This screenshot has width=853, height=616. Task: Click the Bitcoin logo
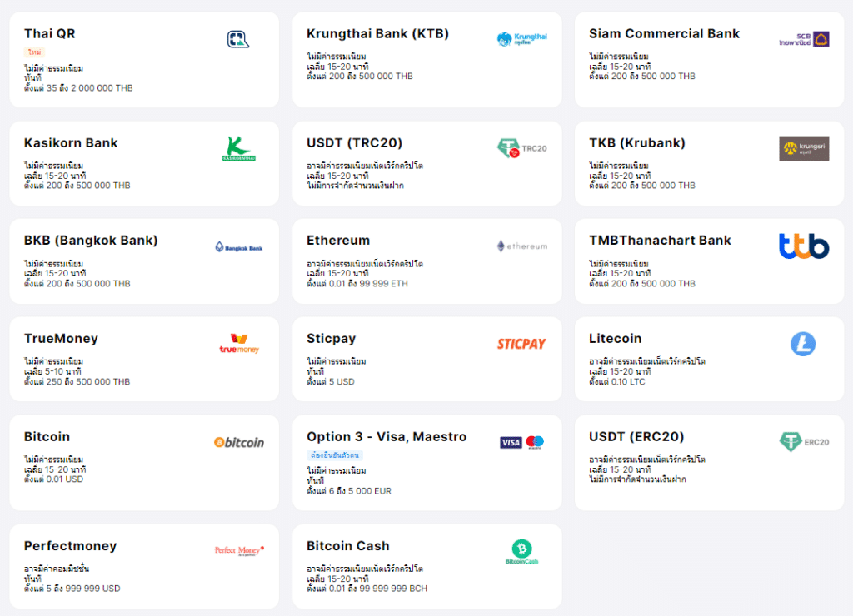(239, 442)
